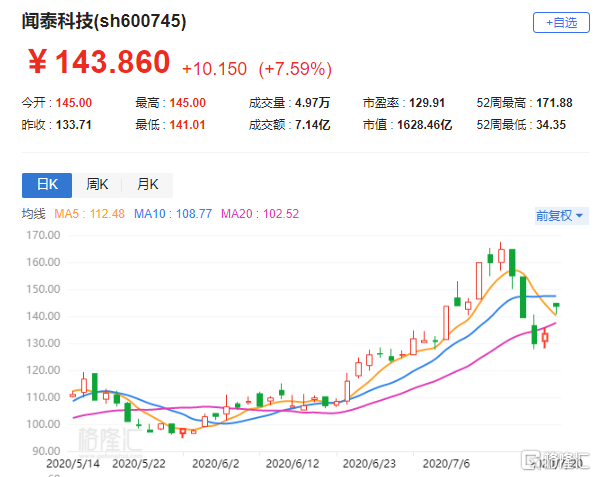596x477 pixels.
Task: Click the 2020/6/23 date axis label
Action: click(369, 464)
